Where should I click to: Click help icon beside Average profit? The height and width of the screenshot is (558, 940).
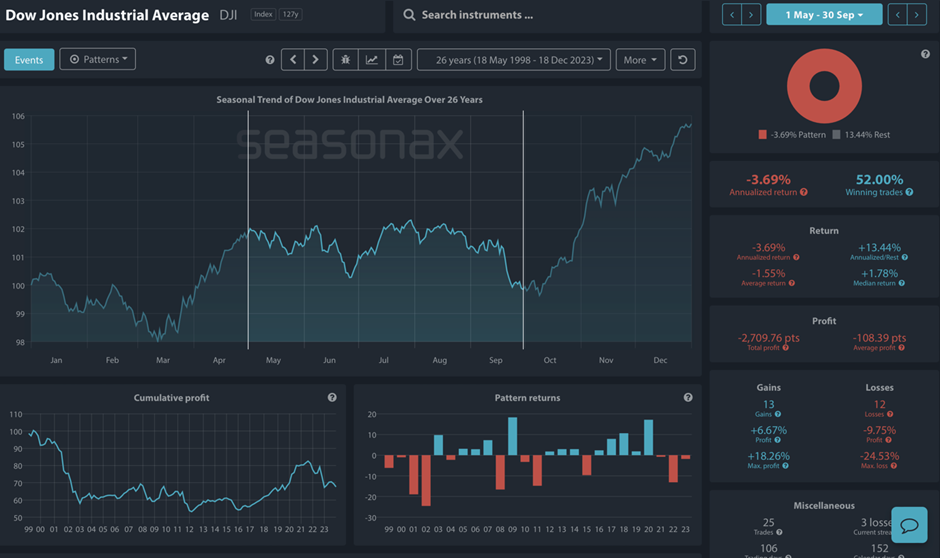click(x=902, y=348)
